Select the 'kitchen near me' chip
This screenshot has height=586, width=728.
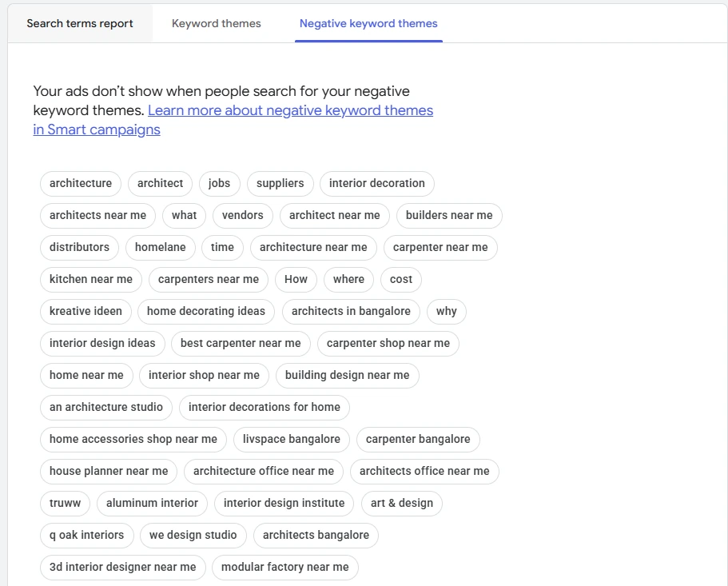[x=91, y=280]
